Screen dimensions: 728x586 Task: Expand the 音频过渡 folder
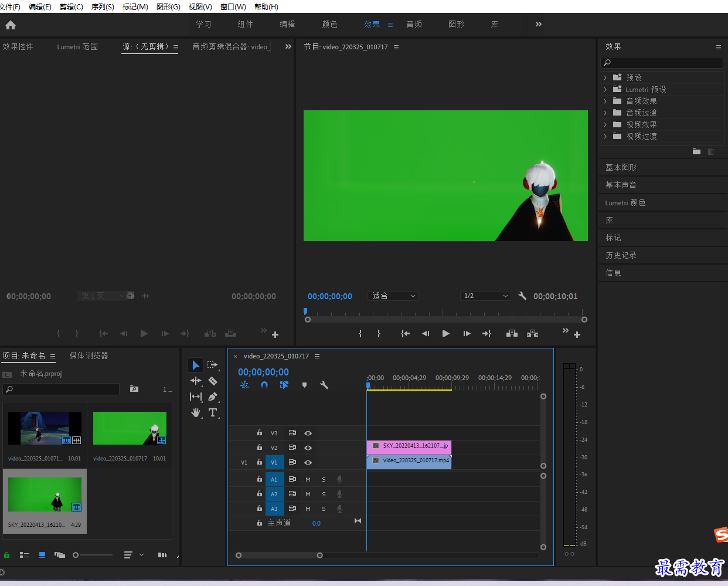point(605,113)
